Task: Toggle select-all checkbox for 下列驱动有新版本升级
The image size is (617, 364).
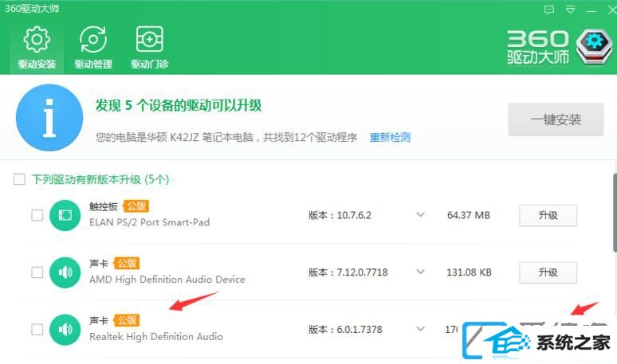Action: (19, 179)
